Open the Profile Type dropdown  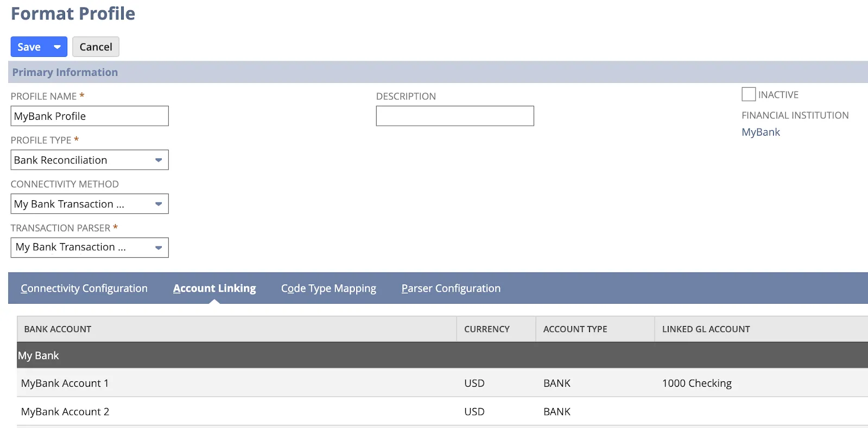click(x=90, y=160)
